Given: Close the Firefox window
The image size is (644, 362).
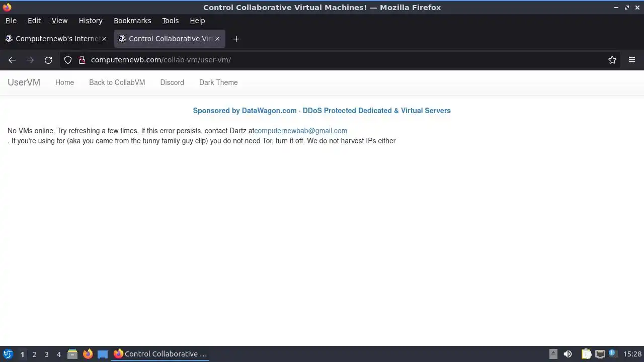Looking at the screenshot, I should [x=637, y=8].
